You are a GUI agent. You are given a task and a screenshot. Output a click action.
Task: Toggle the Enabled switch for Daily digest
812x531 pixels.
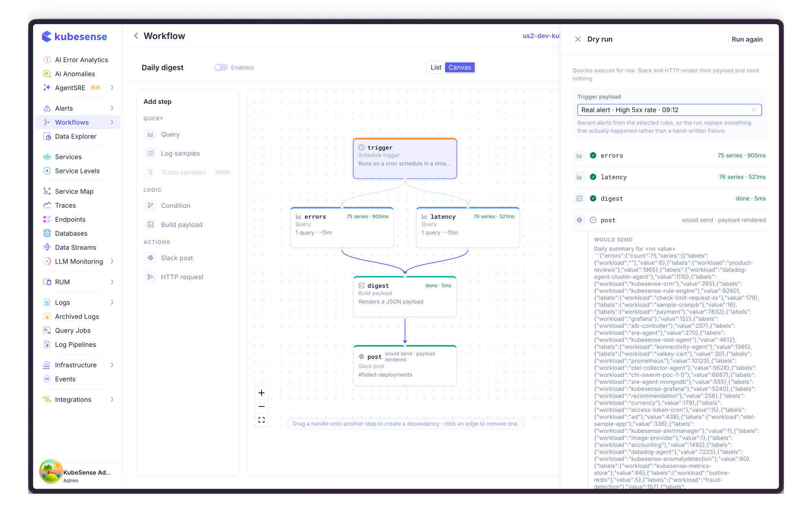point(221,67)
